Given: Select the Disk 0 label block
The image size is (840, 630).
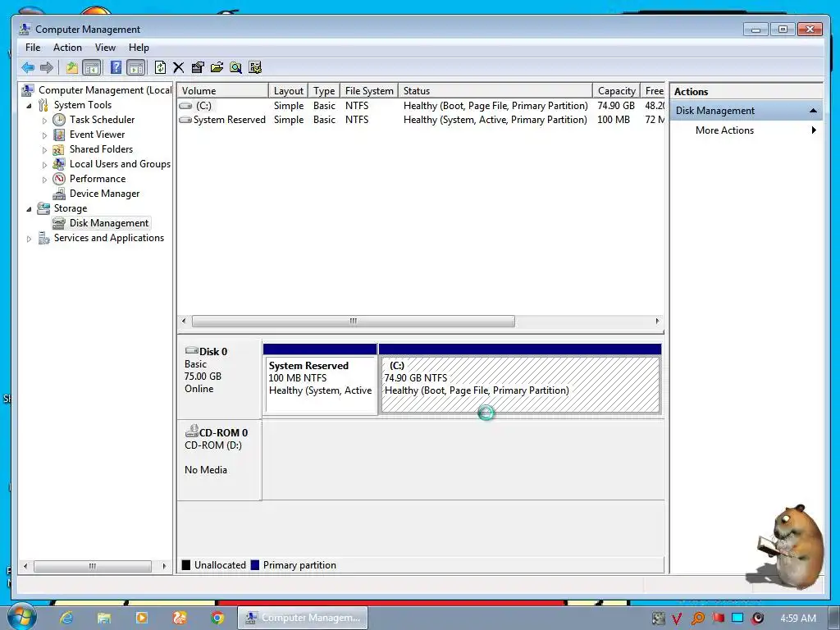Looking at the screenshot, I should 220,378.
